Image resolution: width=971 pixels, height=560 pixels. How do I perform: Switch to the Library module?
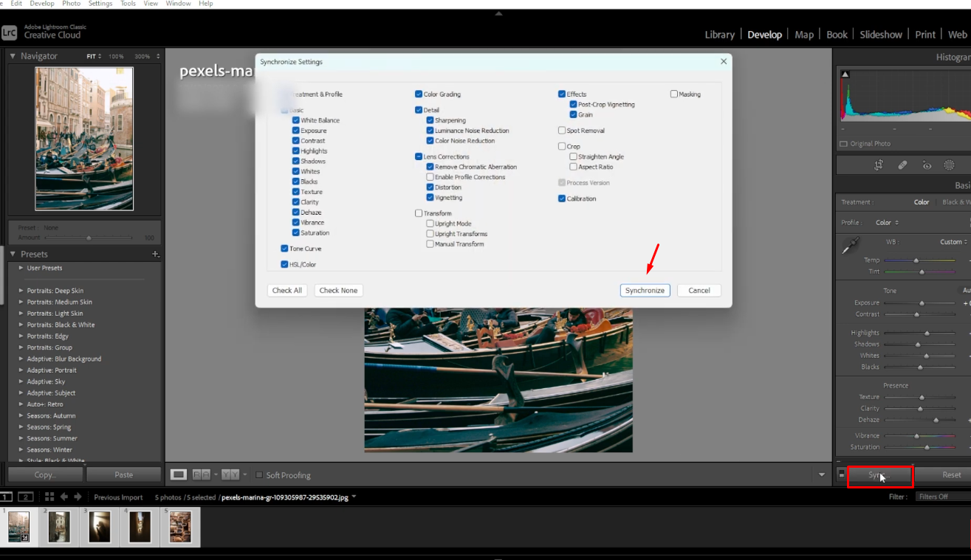point(719,34)
